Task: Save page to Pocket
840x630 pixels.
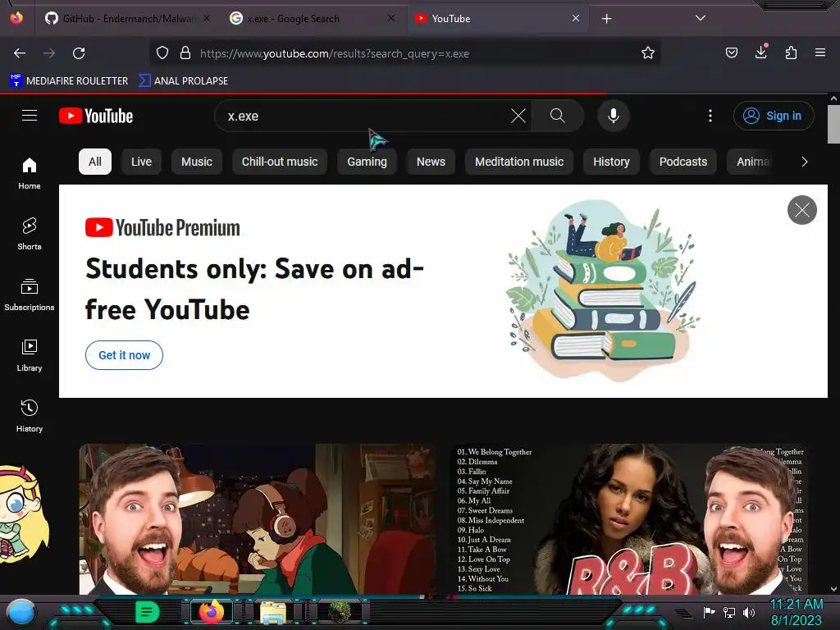Action: click(732, 53)
